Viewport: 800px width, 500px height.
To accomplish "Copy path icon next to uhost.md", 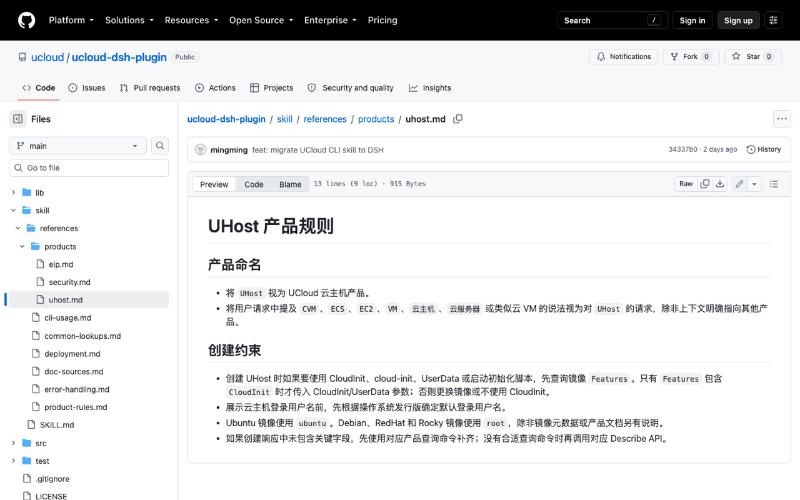I will tap(458, 119).
